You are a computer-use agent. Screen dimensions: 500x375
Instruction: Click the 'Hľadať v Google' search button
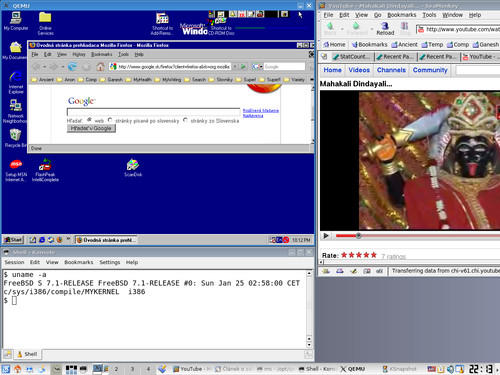pos(91,128)
